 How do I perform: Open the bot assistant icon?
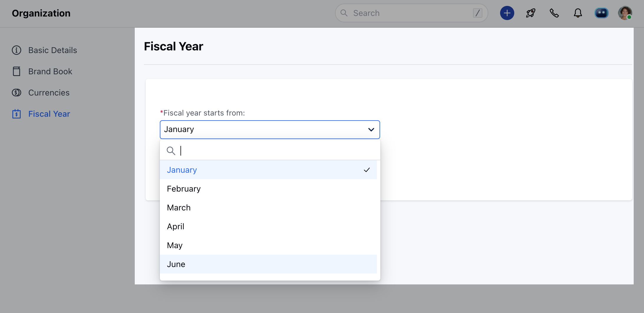[x=601, y=13]
